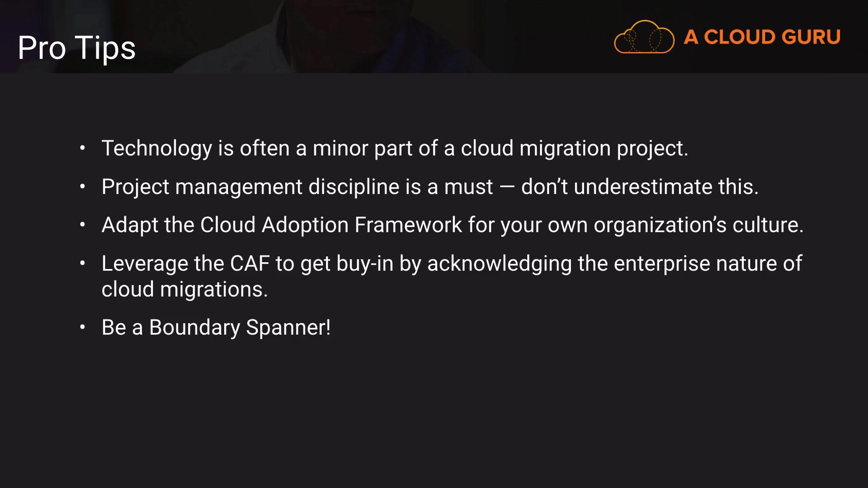Click the bullet dot before "Be a Boundary"

pyautogui.click(x=82, y=327)
